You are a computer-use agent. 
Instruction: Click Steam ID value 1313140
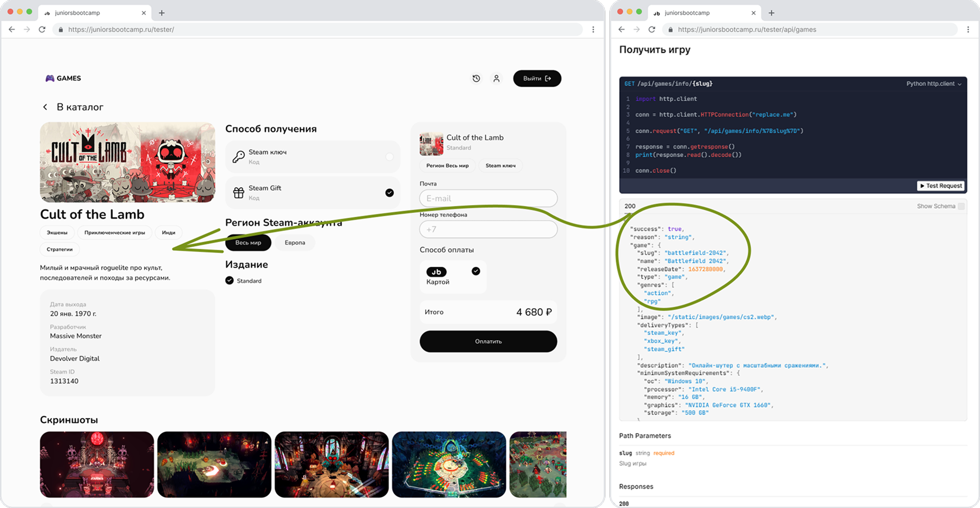[64, 381]
